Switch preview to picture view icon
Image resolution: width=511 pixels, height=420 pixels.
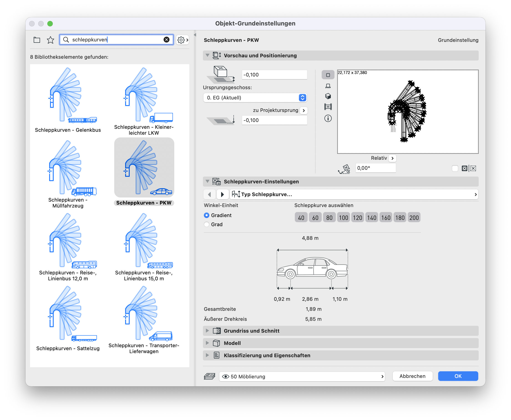tap(328, 107)
